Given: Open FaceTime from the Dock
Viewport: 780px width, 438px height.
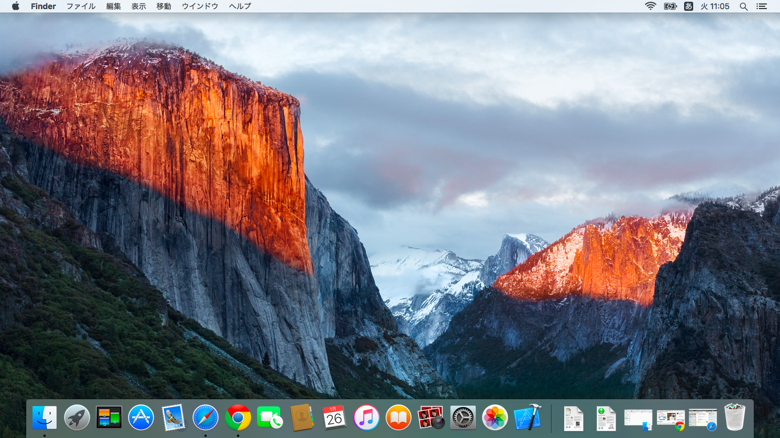Looking at the screenshot, I should tap(270, 417).
